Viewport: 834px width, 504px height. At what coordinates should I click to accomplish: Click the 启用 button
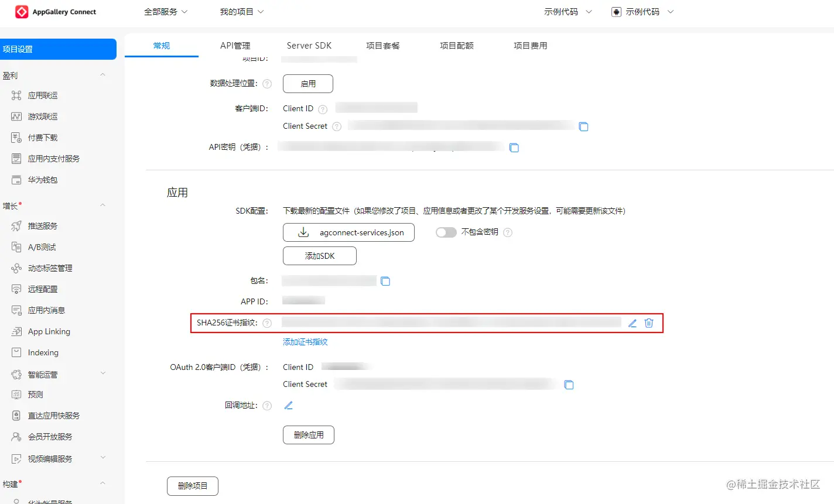pos(308,84)
